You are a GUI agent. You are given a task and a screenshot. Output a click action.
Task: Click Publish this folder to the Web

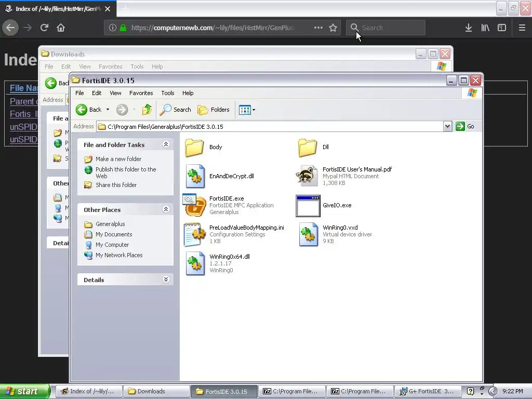(126, 172)
